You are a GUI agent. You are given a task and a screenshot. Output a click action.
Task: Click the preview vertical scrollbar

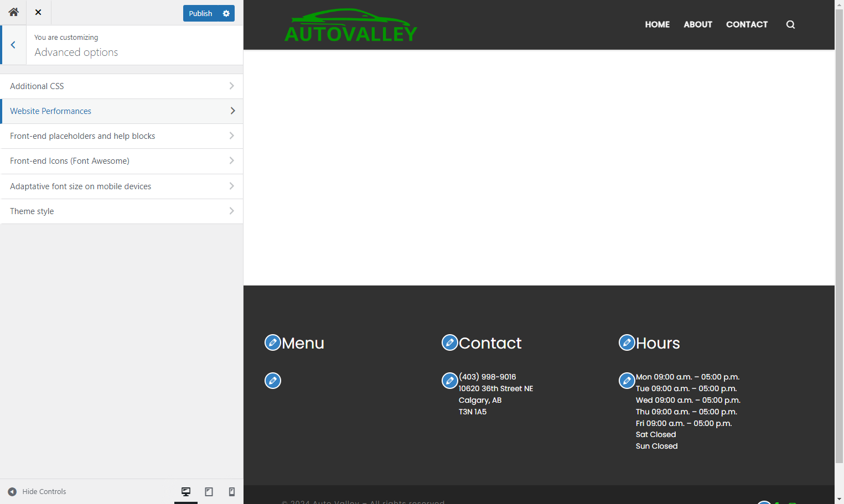point(839,235)
